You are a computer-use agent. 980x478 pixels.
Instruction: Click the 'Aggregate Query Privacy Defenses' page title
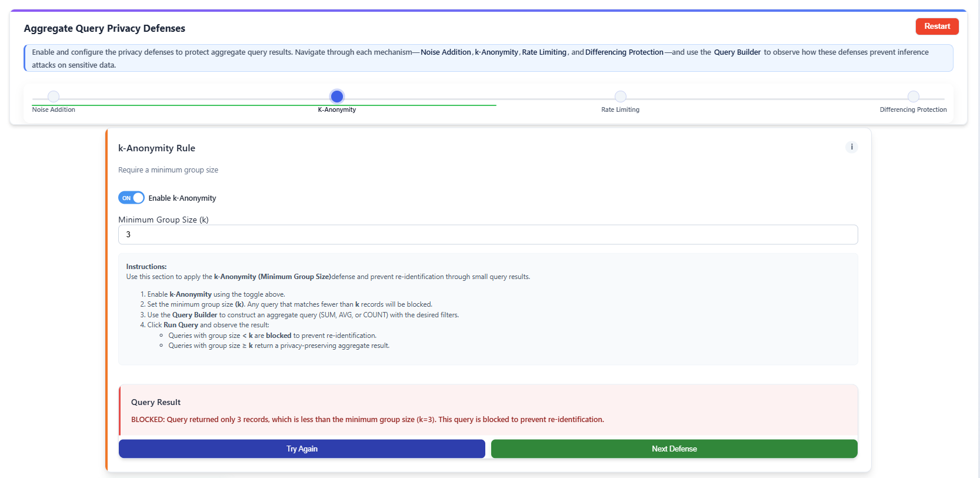coord(104,28)
